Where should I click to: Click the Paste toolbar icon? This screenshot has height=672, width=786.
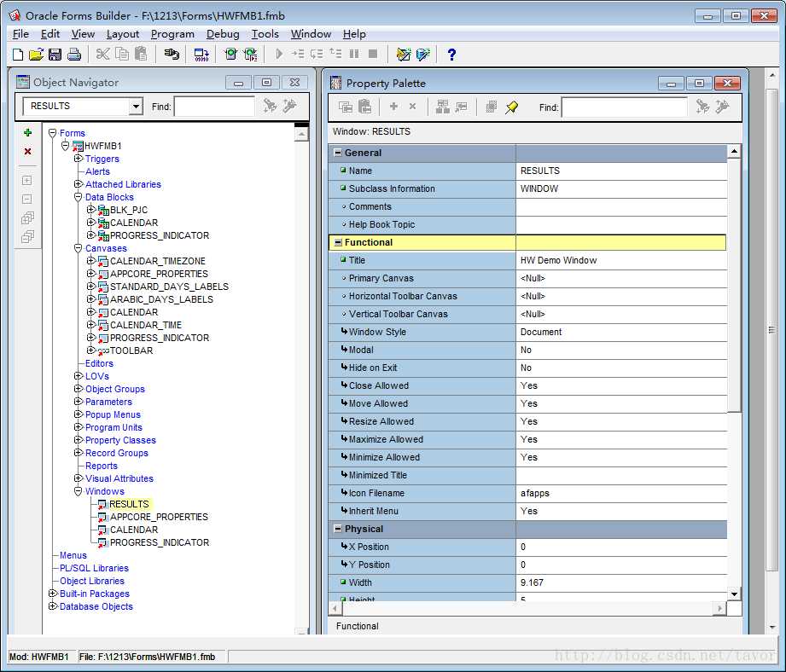(x=142, y=54)
